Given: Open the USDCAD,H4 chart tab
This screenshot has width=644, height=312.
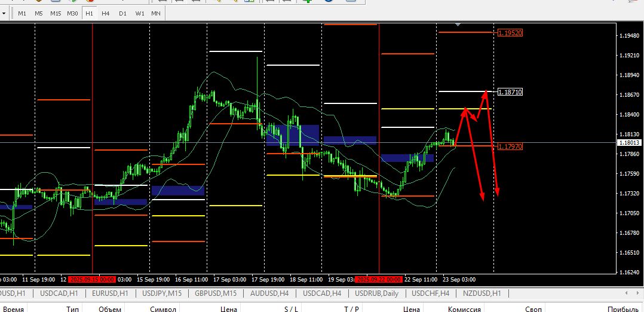Looking at the screenshot, I should coord(323,293).
